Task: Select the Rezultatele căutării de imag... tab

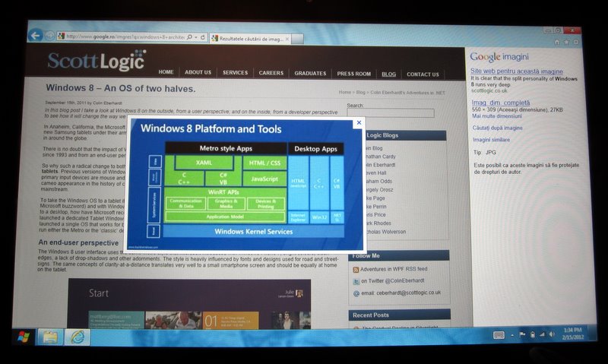Action: click(x=249, y=39)
